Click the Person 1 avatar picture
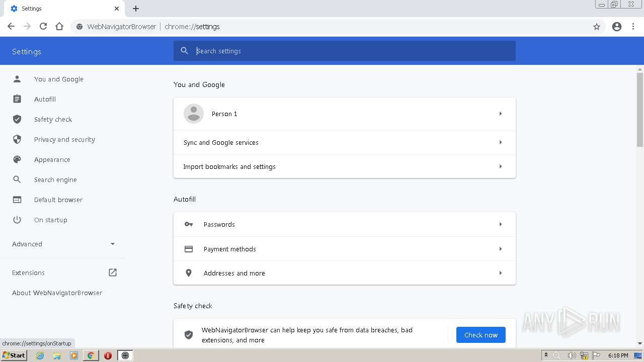Image resolution: width=644 pixels, height=362 pixels. (x=194, y=114)
